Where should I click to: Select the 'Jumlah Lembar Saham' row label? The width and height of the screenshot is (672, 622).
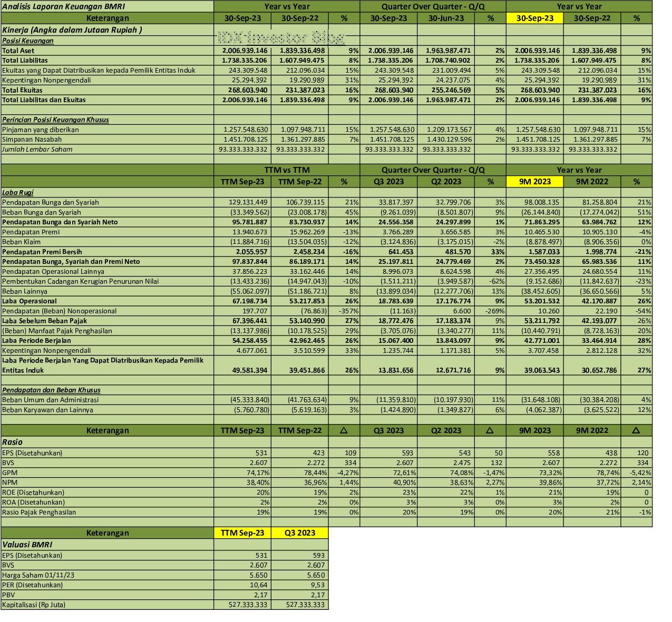[37, 149]
